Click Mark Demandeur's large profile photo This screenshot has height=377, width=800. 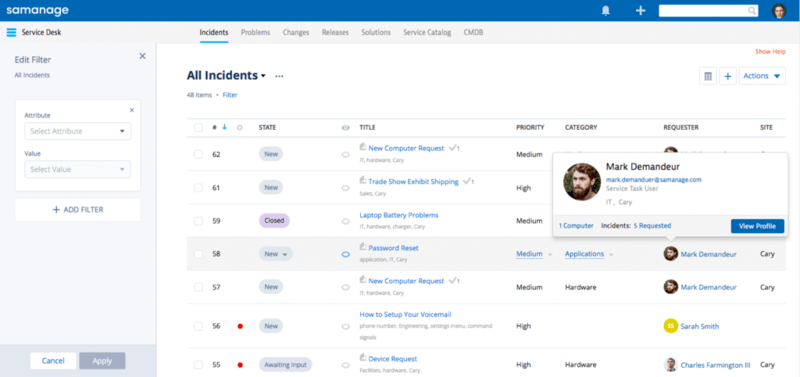point(582,182)
